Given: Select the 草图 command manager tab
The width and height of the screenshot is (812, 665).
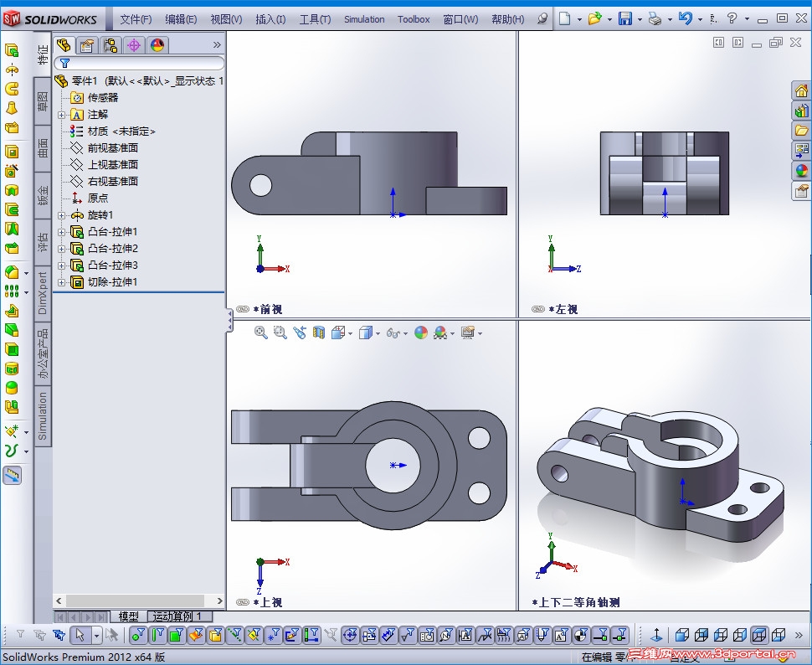Looking at the screenshot, I should coord(43,101).
